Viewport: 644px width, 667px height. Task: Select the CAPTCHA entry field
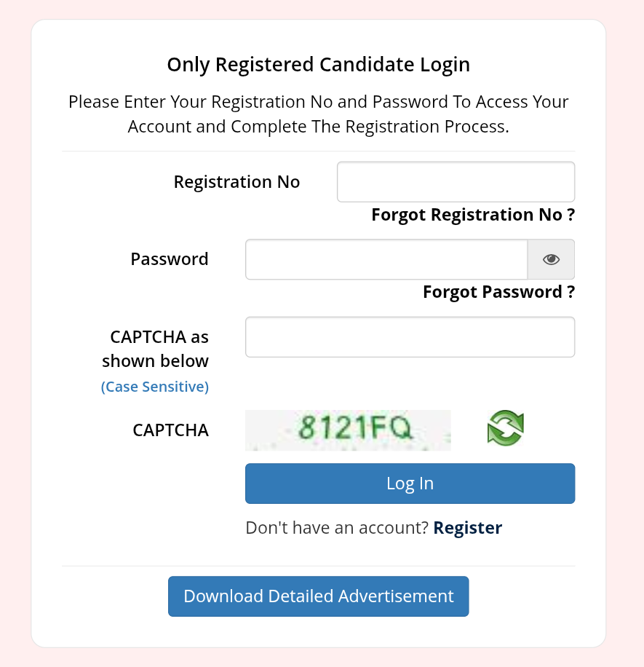pos(410,337)
